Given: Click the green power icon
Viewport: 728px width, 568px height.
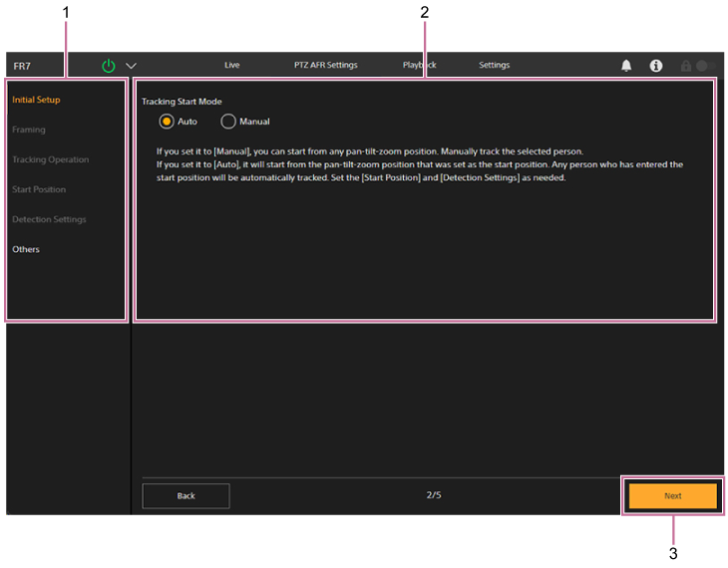Looking at the screenshot, I should tap(109, 66).
